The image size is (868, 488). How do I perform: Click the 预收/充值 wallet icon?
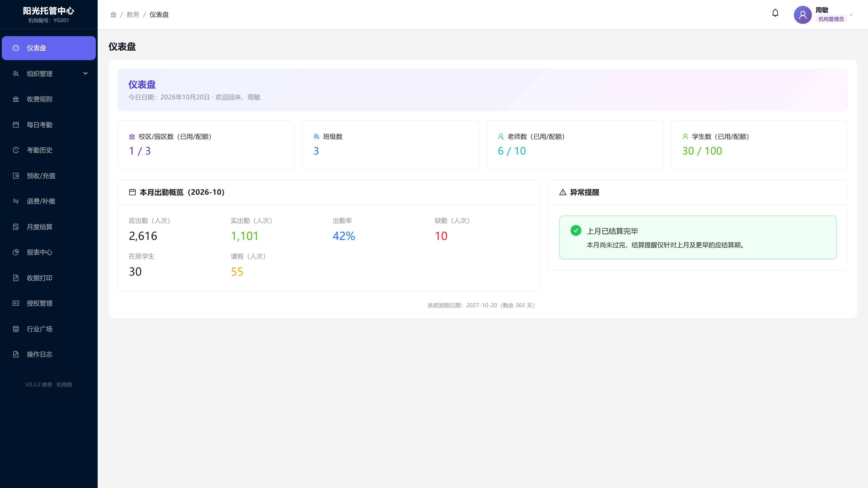click(x=16, y=176)
